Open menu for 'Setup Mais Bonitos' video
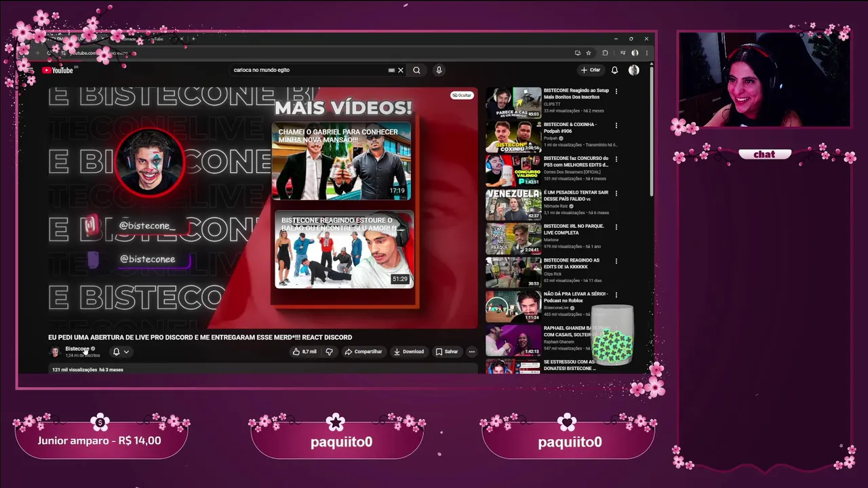This screenshot has width=868, height=488. tap(616, 91)
